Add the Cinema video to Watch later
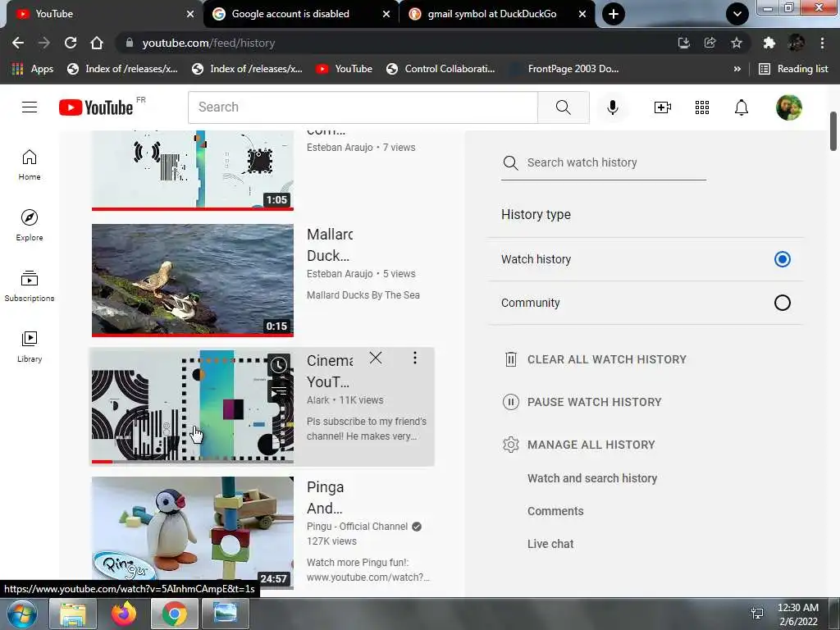840x630 pixels. (279, 365)
